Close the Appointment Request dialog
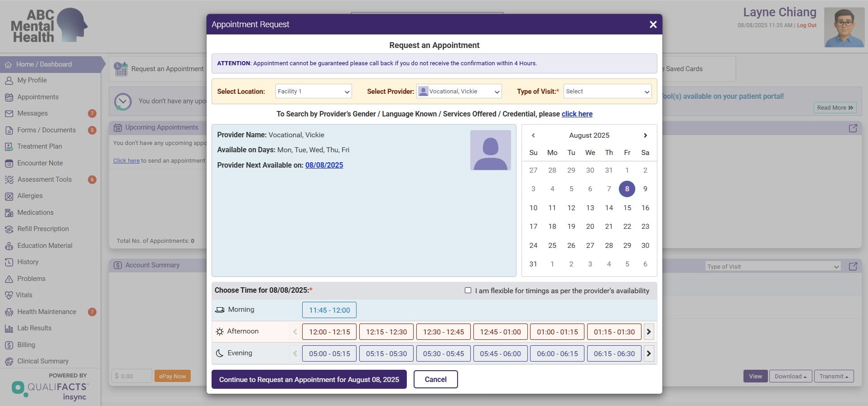This screenshot has height=406, width=868. click(653, 24)
